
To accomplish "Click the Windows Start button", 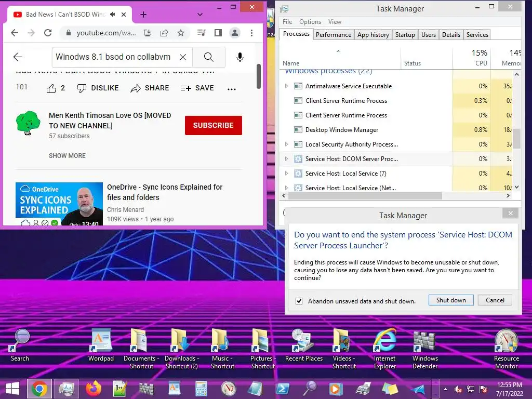I will point(12,389).
